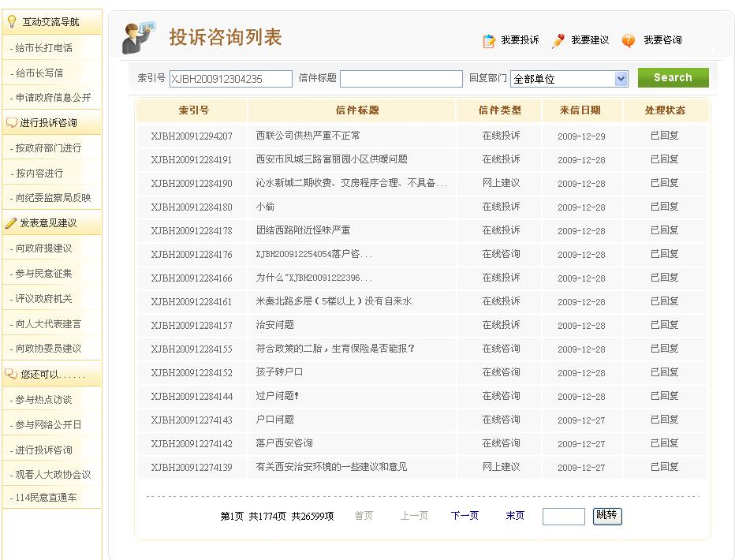Open 申请政府信息公开 in sidebar
The image size is (735, 560).
(53, 98)
